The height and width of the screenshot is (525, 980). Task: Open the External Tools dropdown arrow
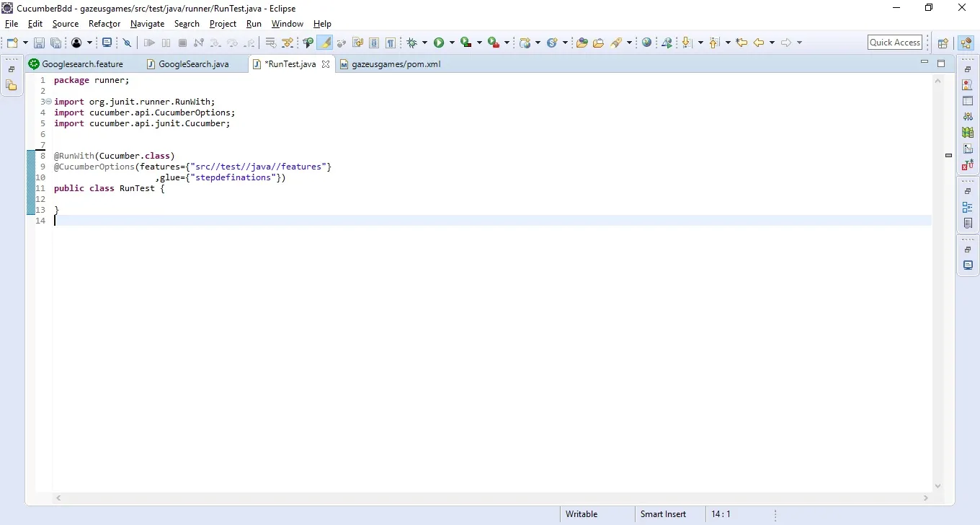(x=507, y=43)
